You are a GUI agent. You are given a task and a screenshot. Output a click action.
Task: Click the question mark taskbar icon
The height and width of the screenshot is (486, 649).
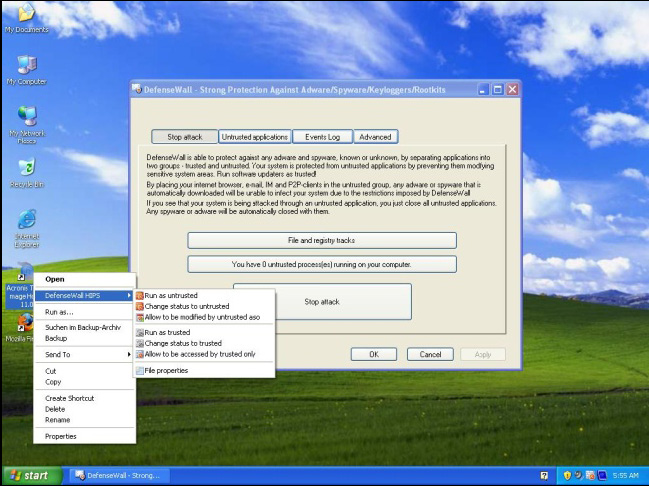[x=544, y=476]
